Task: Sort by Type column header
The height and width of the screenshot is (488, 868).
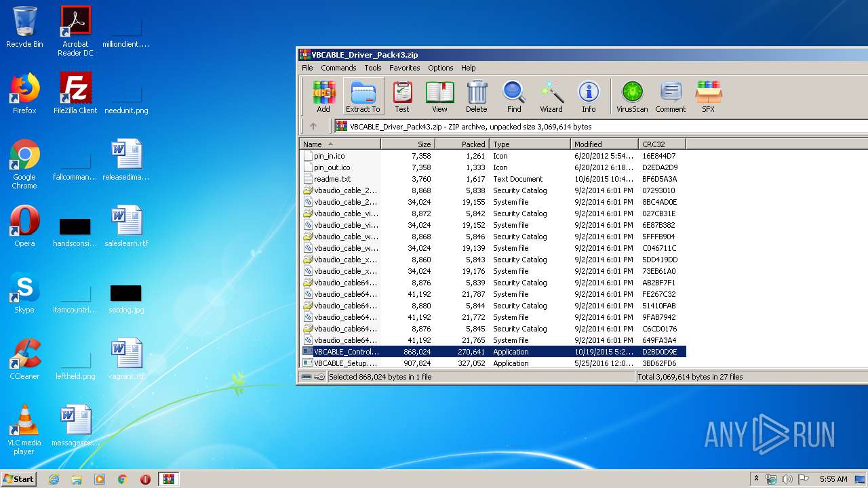Action: point(530,144)
